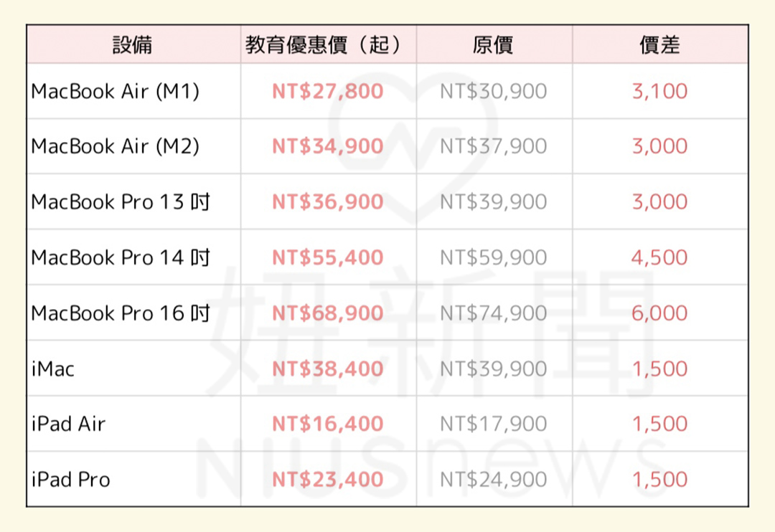Click the MacBook Air (M1) row label
Screen dimensions: 775x532
click(x=116, y=91)
